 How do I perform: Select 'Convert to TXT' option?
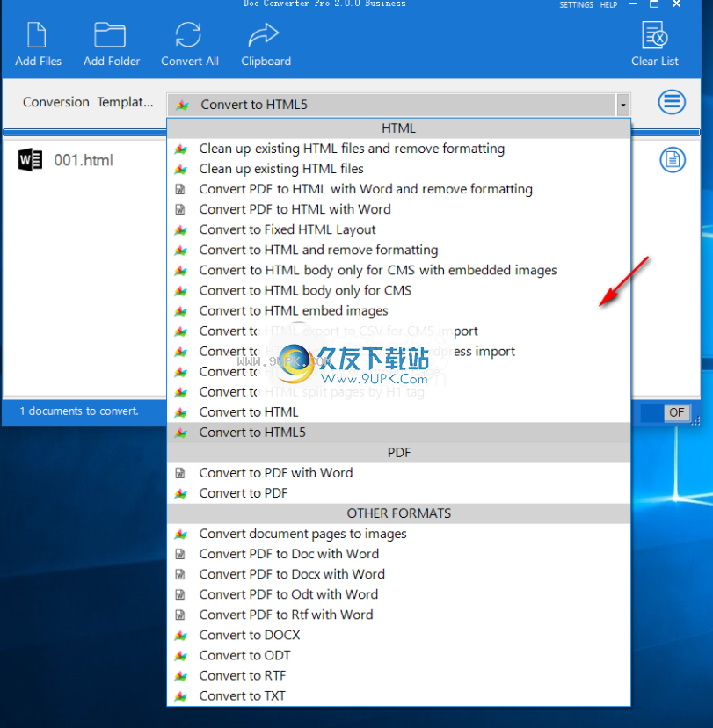click(399, 696)
